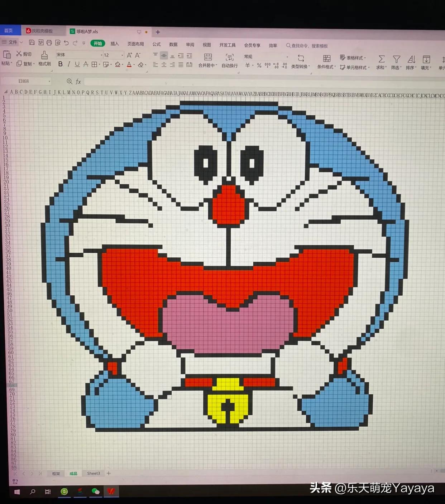Screen dimensions: 445x504
Task: Switch to the 数据 (Data) ribbon tab
Action: tap(173, 44)
